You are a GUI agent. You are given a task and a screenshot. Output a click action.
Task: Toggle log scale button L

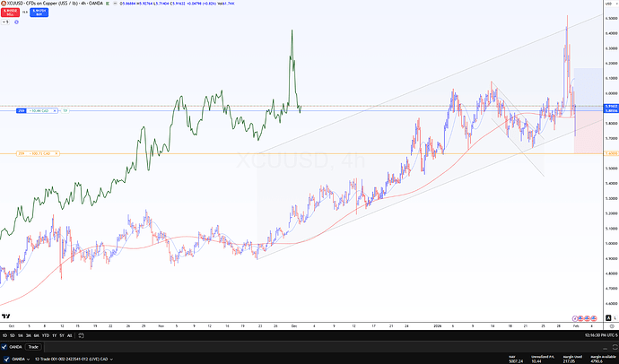[615, 318]
